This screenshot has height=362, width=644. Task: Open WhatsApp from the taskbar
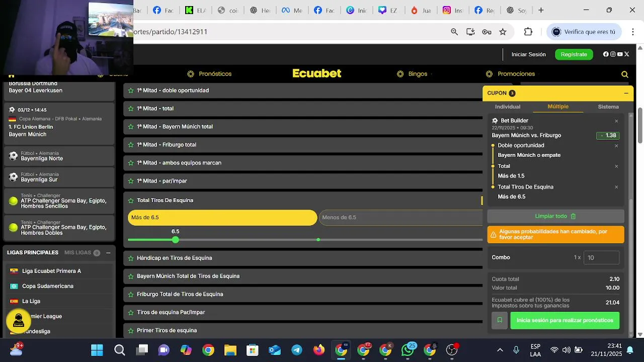(408, 350)
